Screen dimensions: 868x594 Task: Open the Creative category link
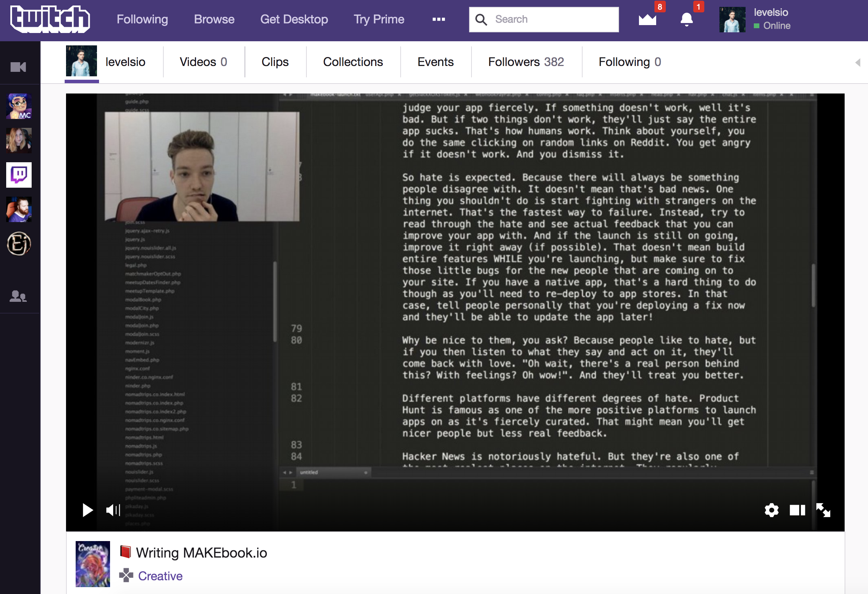click(x=160, y=576)
